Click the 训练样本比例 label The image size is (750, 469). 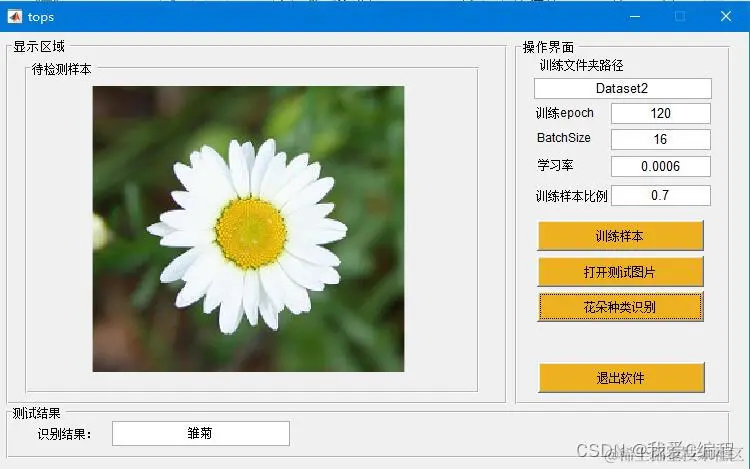point(571,196)
